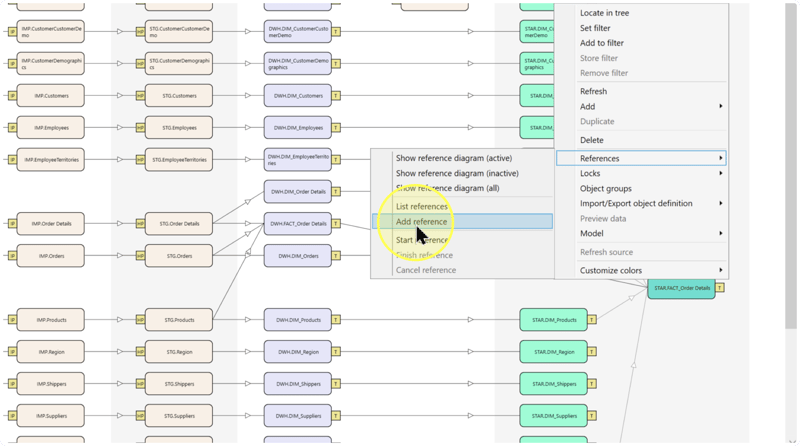Click the IP badge beside IMP.EmployeeTerritories
Screen dimensions: 800x446
point(12,160)
